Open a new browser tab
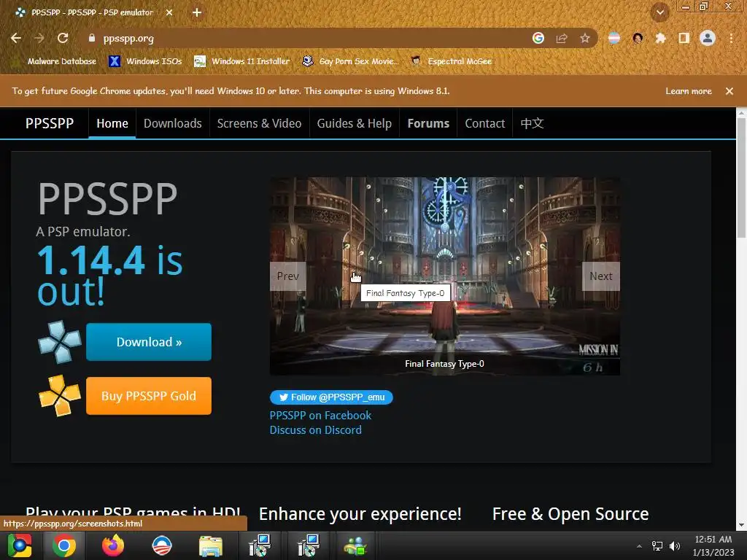This screenshot has height=560, width=747. point(197,12)
